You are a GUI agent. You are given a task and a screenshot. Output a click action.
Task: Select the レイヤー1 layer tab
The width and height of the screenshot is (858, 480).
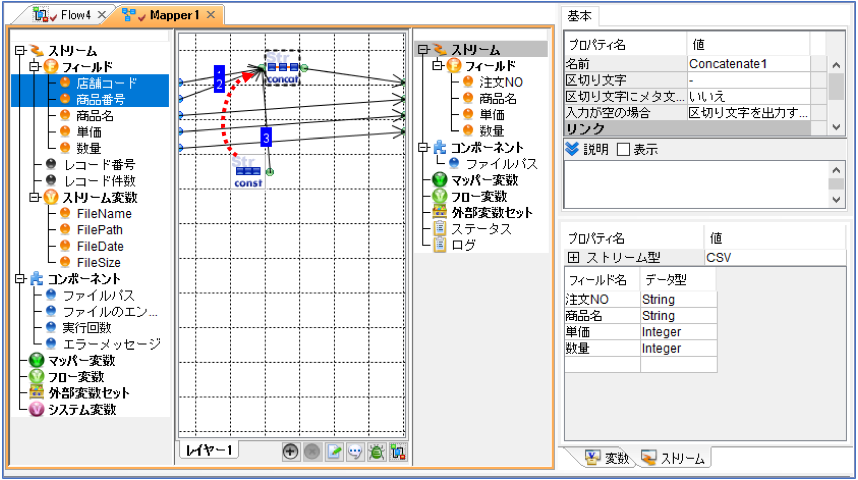209,450
